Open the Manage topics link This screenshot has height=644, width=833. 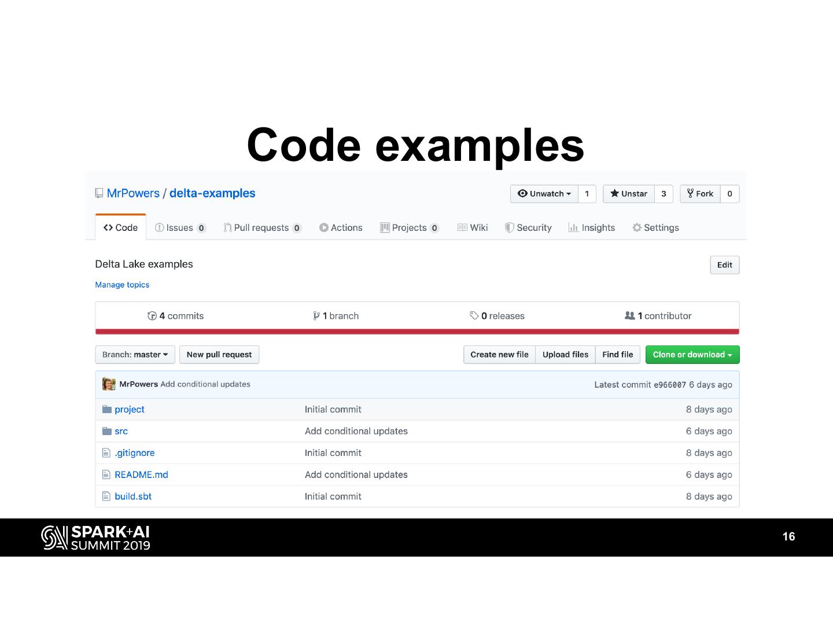coord(122,285)
